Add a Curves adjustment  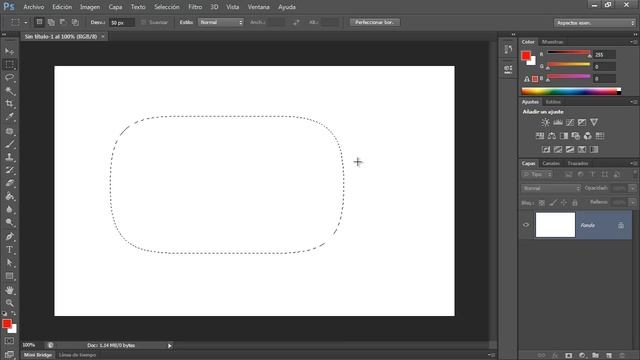pos(570,122)
